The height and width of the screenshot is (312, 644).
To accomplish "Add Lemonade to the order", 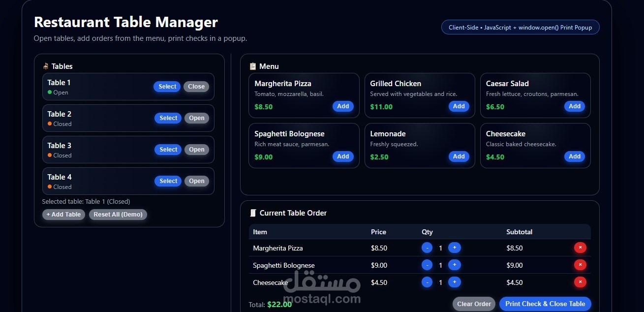I will (459, 156).
